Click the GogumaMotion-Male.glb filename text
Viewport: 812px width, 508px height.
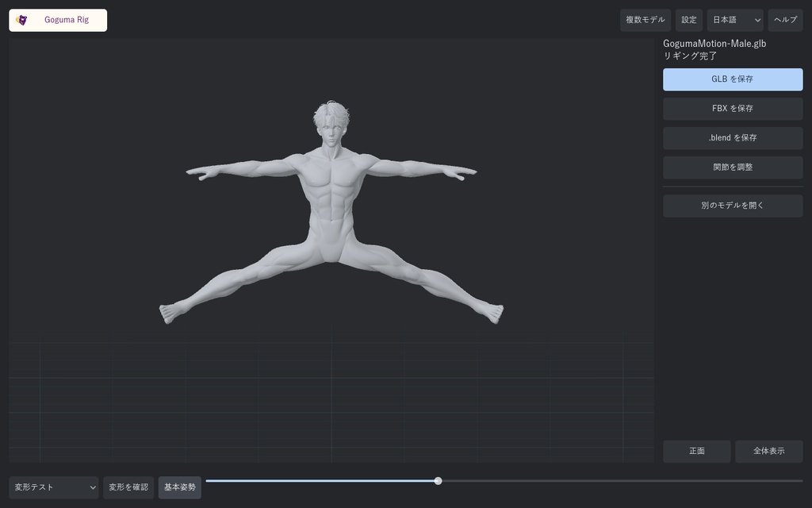714,44
